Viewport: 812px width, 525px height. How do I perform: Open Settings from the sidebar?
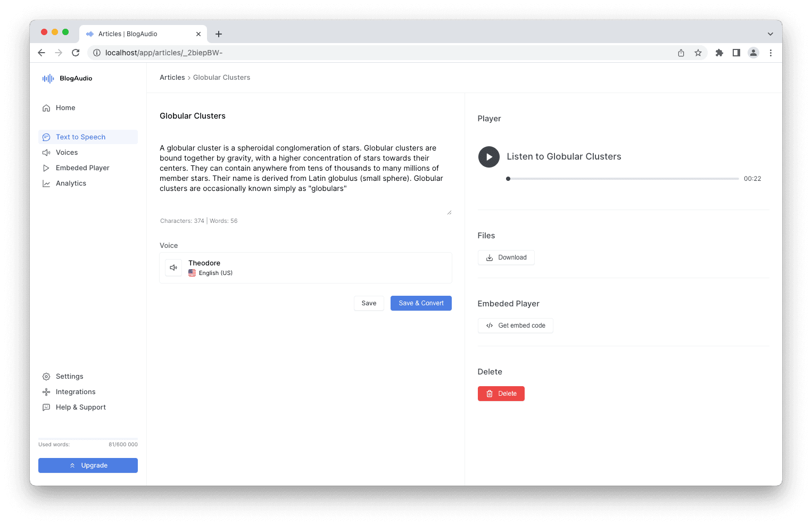69,377
